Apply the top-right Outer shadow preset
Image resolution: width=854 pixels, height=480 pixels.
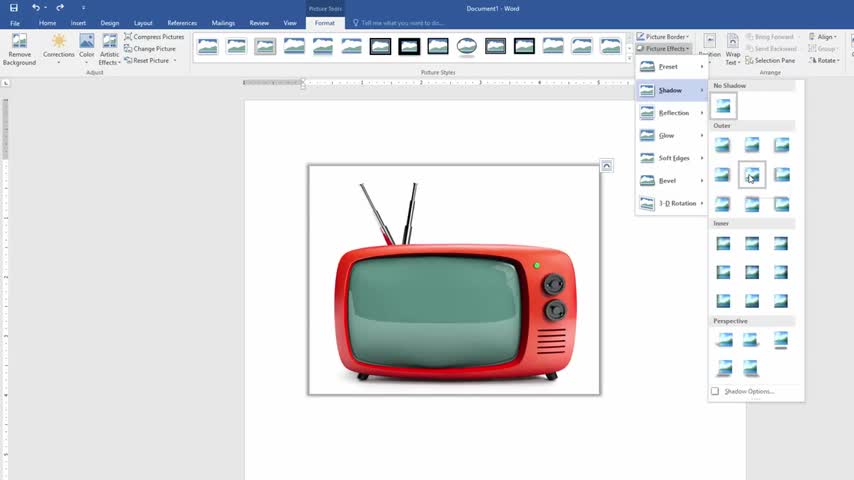click(x=782, y=145)
